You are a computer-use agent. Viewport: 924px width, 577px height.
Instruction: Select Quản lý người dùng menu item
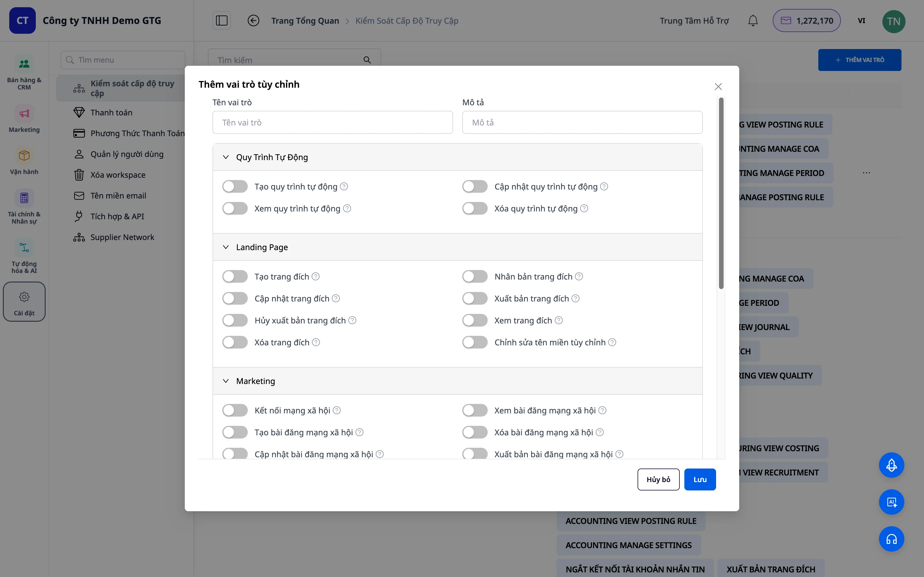(x=127, y=154)
